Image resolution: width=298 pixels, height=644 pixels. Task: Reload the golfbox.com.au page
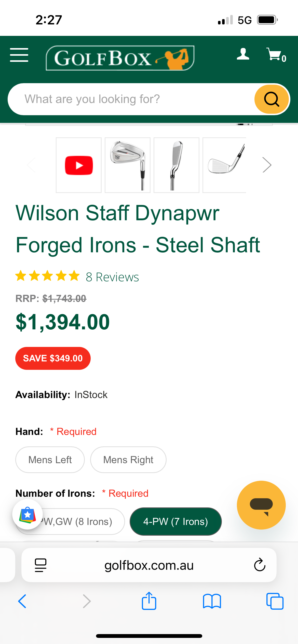coord(260,565)
